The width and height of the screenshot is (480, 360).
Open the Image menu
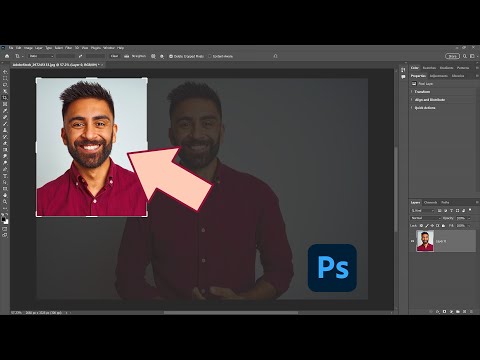coord(28,48)
